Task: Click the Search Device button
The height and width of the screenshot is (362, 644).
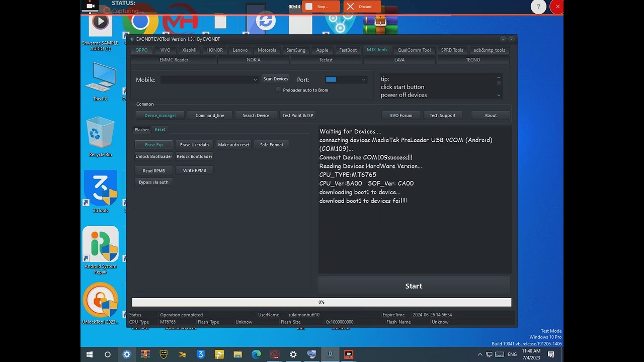Action: pyautogui.click(x=256, y=115)
